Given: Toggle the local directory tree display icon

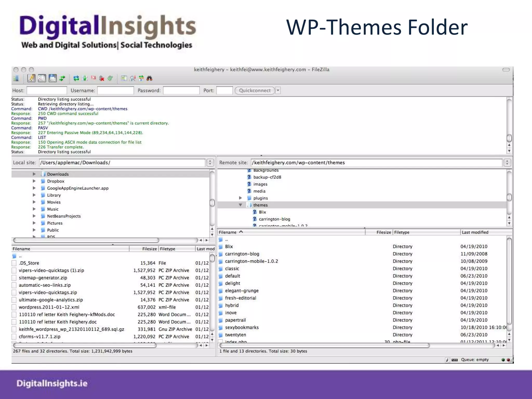Looking at the screenshot, I should click(42, 78).
